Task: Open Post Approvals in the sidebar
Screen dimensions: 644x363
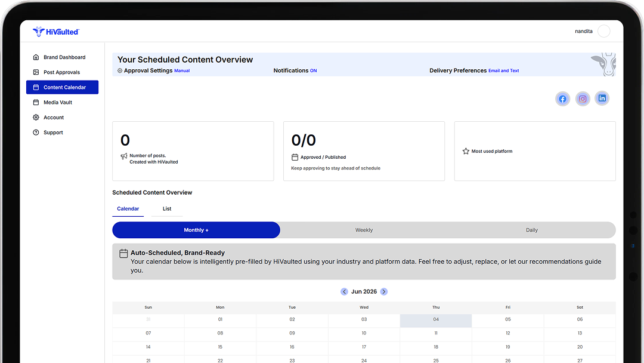Action: click(x=63, y=72)
